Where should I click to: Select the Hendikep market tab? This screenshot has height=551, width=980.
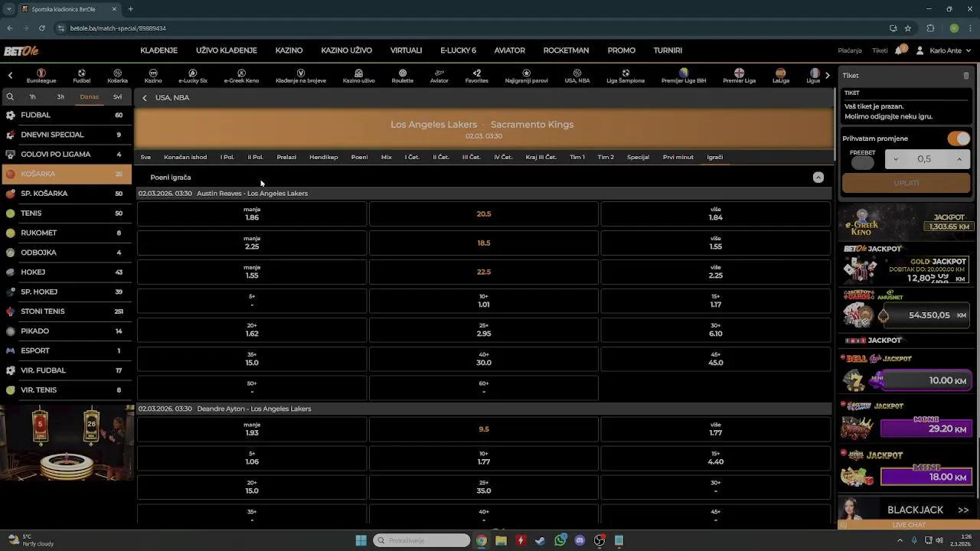pyautogui.click(x=324, y=157)
